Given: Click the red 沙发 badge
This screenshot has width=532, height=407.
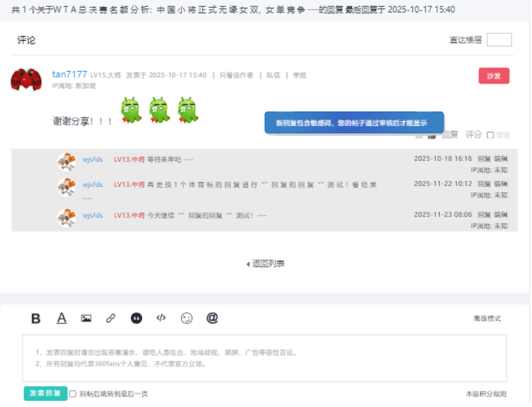Looking at the screenshot, I should pos(494,76).
